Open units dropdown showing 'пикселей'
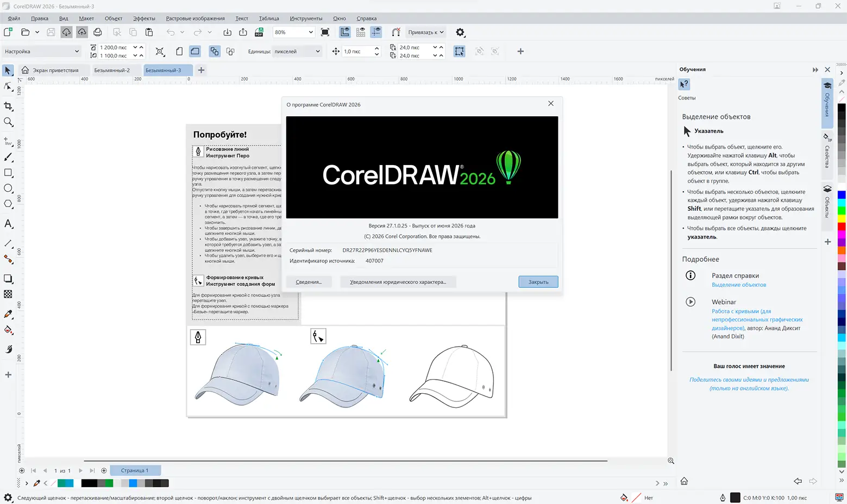Viewport: 847px width, 504px height. [297, 52]
